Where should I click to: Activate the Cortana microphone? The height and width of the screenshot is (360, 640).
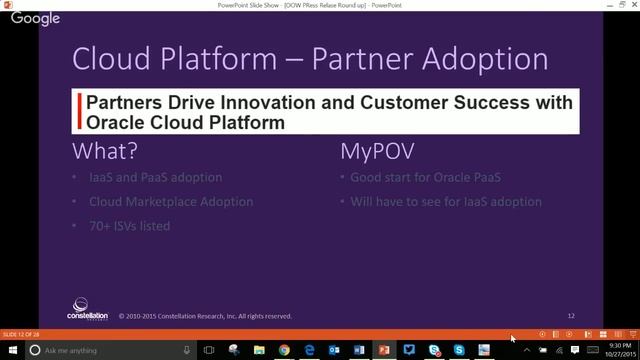point(187,350)
